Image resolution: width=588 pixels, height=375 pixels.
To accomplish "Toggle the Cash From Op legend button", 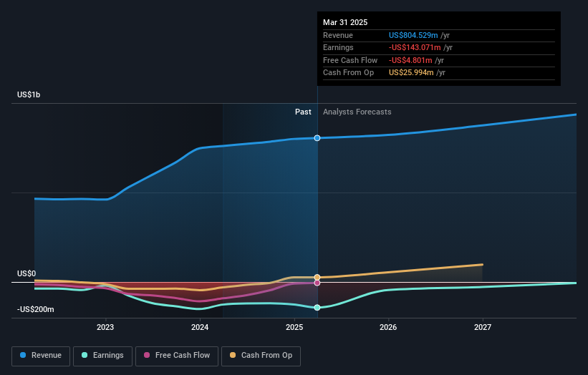I will (x=261, y=356).
